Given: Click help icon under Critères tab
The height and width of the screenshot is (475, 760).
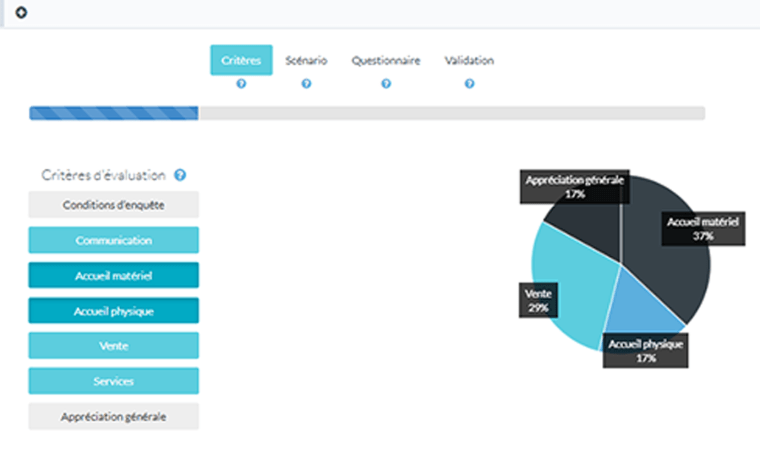Looking at the screenshot, I should (x=241, y=84).
